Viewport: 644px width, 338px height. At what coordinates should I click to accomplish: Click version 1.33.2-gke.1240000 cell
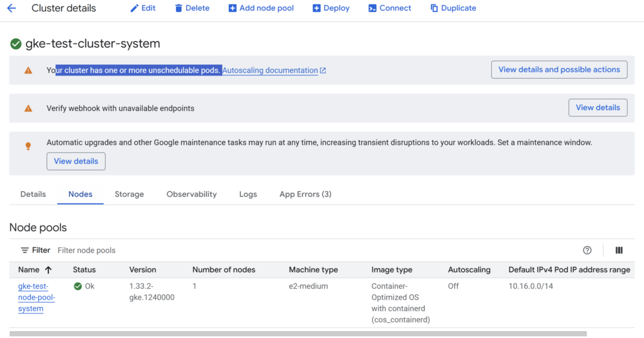pyautogui.click(x=152, y=291)
